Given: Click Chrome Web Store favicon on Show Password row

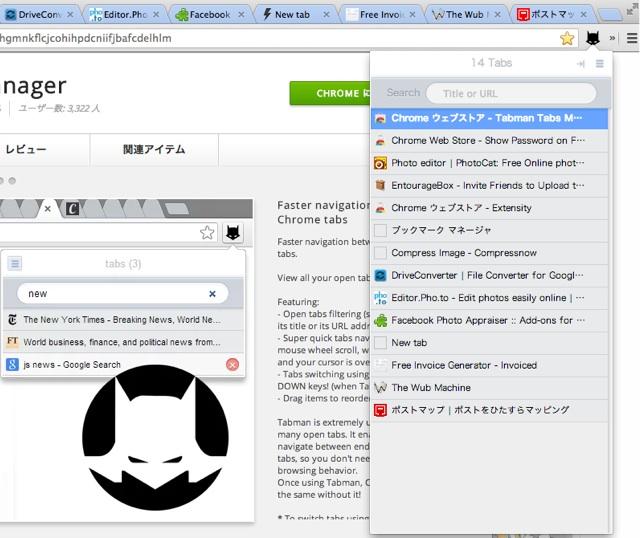Looking at the screenshot, I should click(x=380, y=141).
